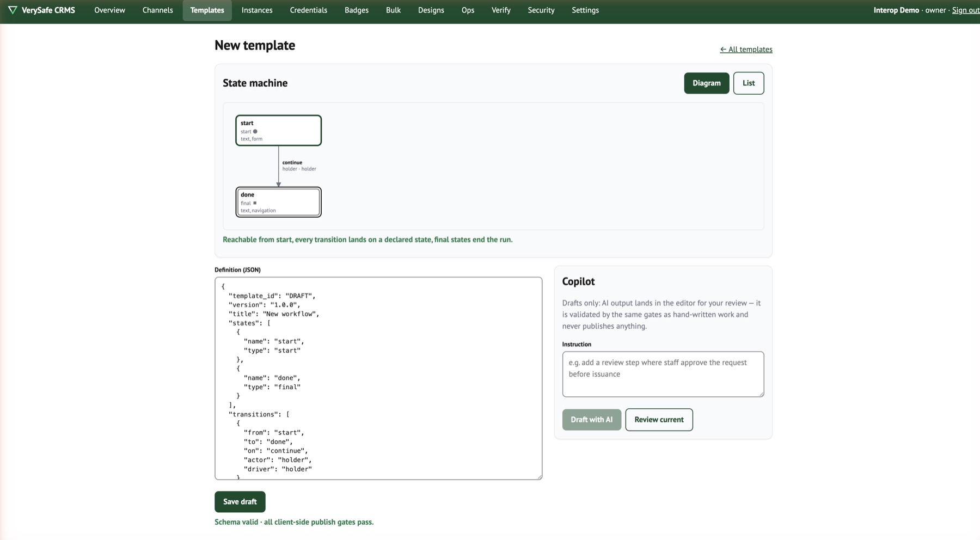Click the "version": "1.0.0" line
Image resolution: width=980 pixels, height=540 pixels.
(264, 305)
